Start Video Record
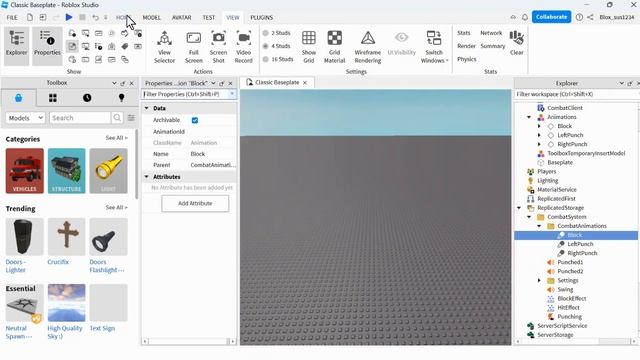The width and height of the screenshot is (640, 360). click(244, 47)
